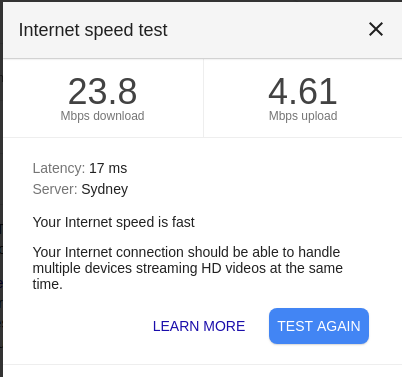Click the Latency label
This screenshot has height=377, width=402.
click(59, 168)
